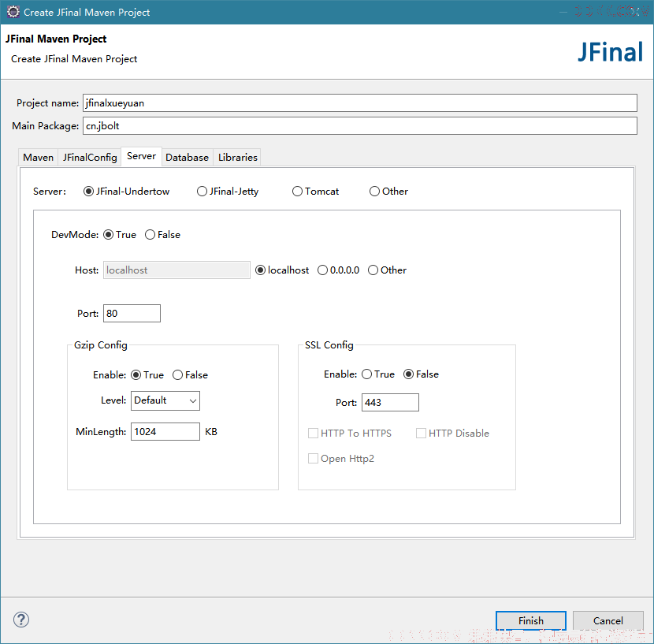This screenshot has width=654, height=644.
Task: Go to the Database tab
Action: click(x=187, y=158)
